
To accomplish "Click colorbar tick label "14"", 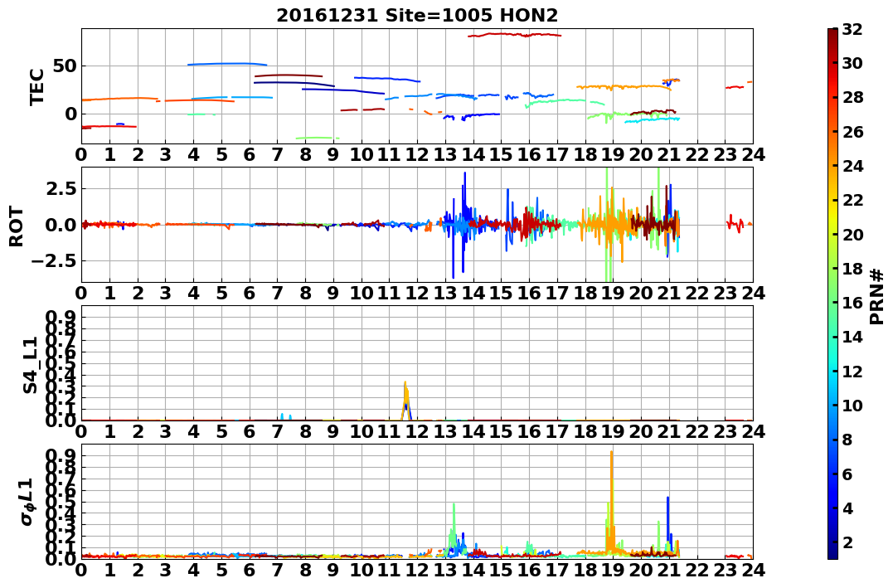I will click(852, 337).
